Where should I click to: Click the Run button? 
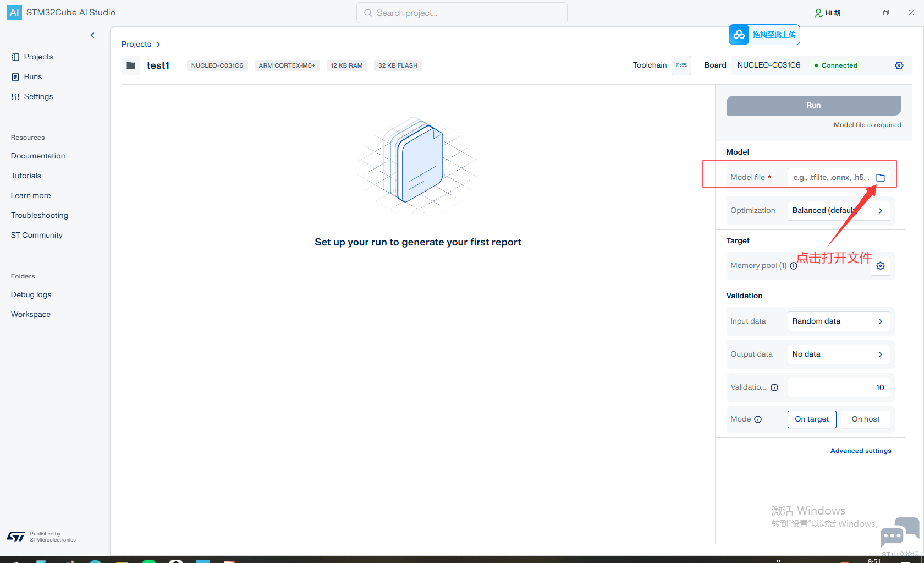[813, 106]
